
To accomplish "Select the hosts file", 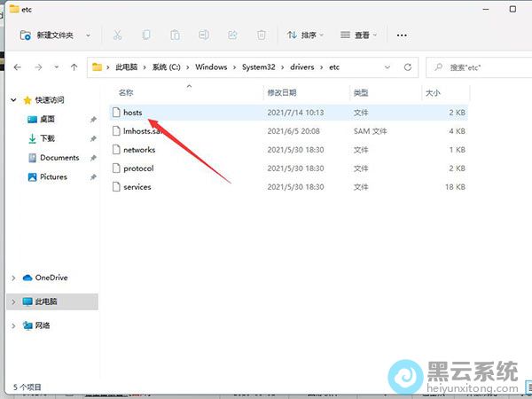I will click(x=132, y=113).
